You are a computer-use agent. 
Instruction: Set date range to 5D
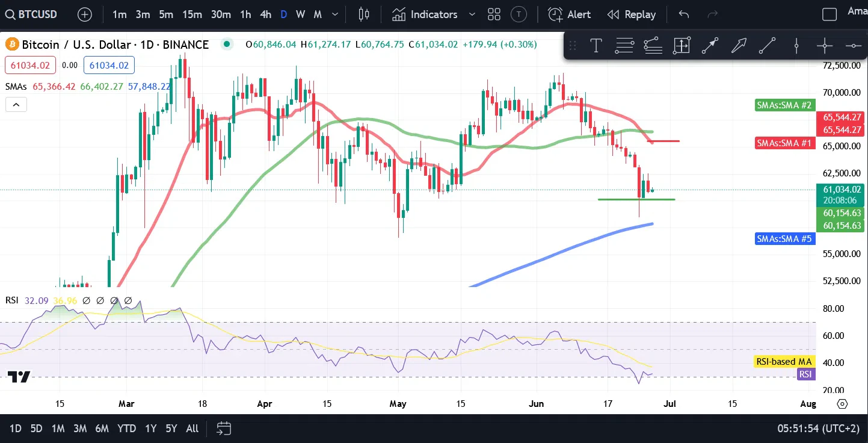pos(36,429)
